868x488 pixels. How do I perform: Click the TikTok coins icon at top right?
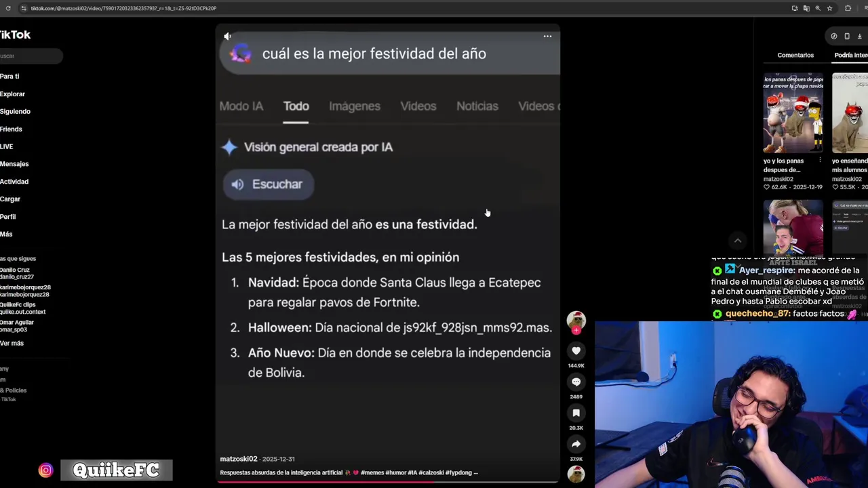(834, 37)
